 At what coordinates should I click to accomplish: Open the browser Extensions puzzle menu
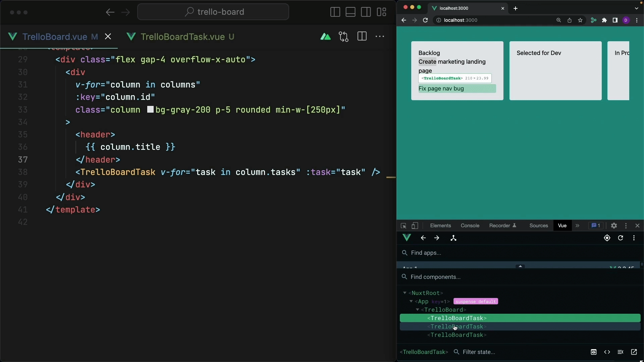point(604,20)
